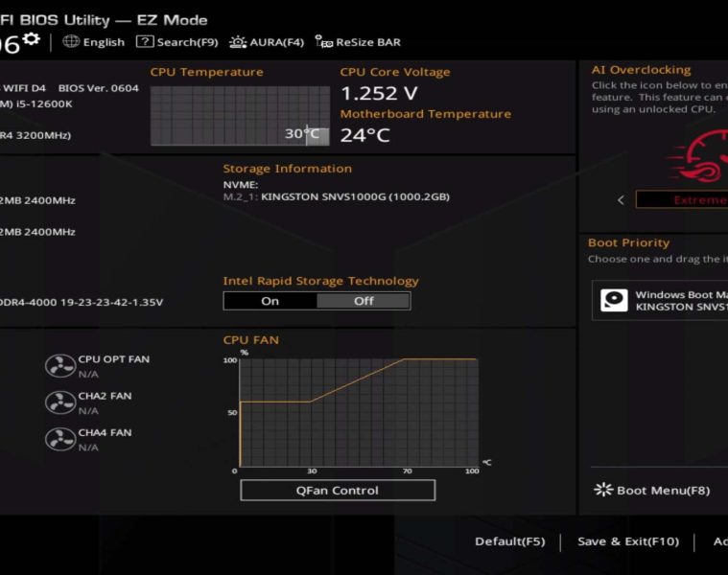
Task: Click Save & Exit(F10)
Action: 628,541
